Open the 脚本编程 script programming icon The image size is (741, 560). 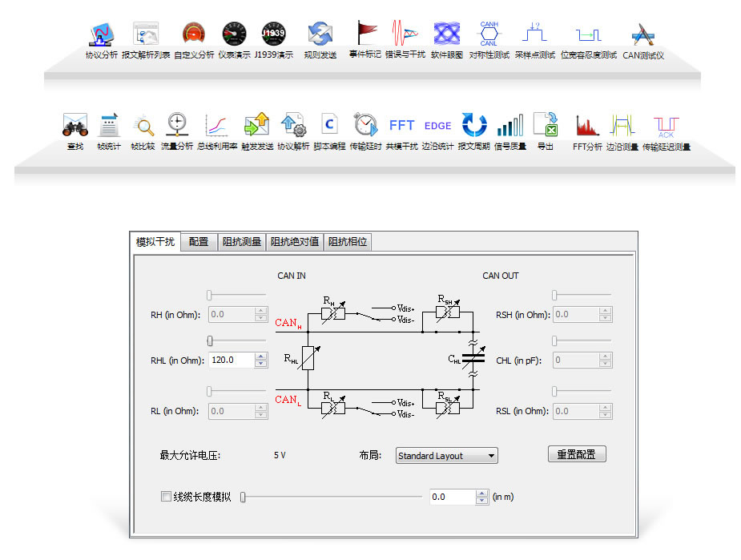328,125
